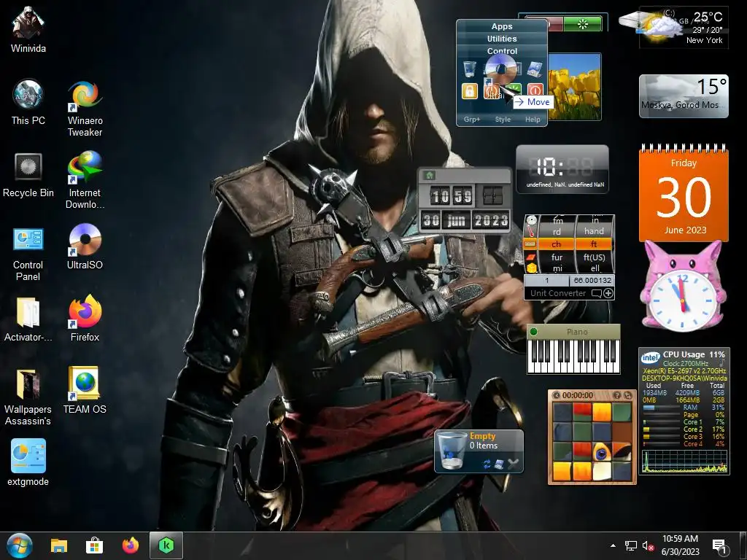Click the Empty label in Recycle Bin gadget
This screenshot has height=560, width=747.
(483, 436)
